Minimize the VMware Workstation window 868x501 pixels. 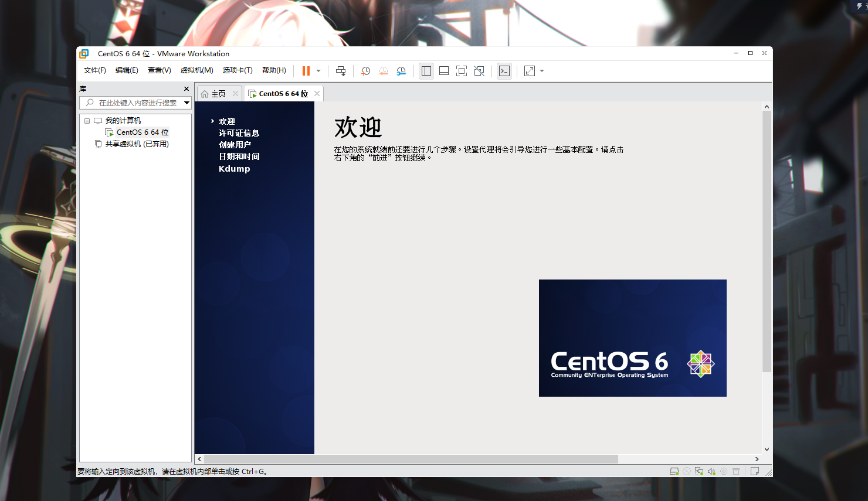point(736,53)
